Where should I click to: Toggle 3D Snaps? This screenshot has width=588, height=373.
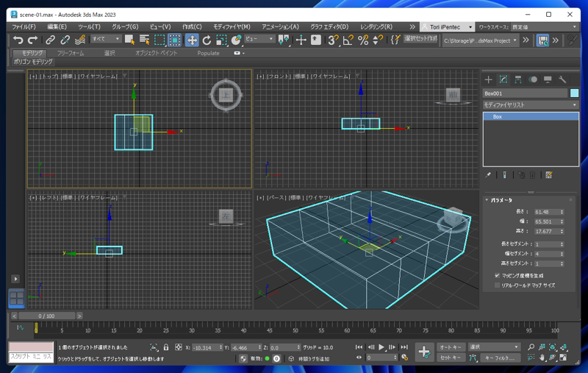[333, 40]
